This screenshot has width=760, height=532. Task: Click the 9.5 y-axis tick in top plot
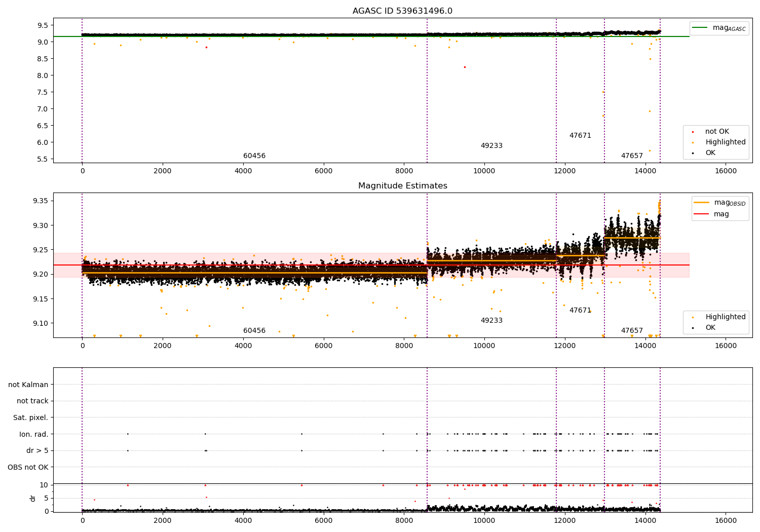pyautogui.click(x=43, y=25)
